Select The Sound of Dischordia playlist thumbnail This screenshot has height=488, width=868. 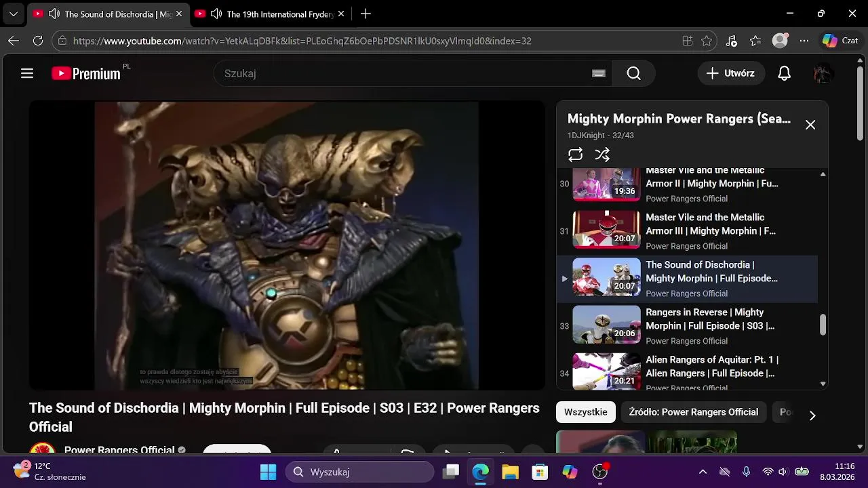point(606,277)
